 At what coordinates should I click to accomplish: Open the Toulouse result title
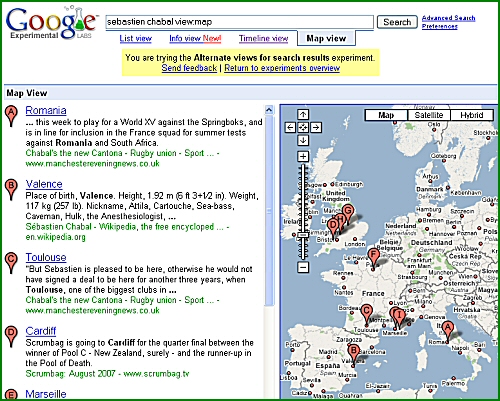pos(46,257)
